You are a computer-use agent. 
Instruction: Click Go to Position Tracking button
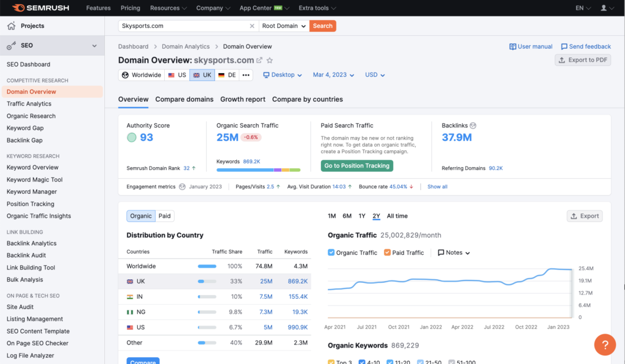[356, 166]
